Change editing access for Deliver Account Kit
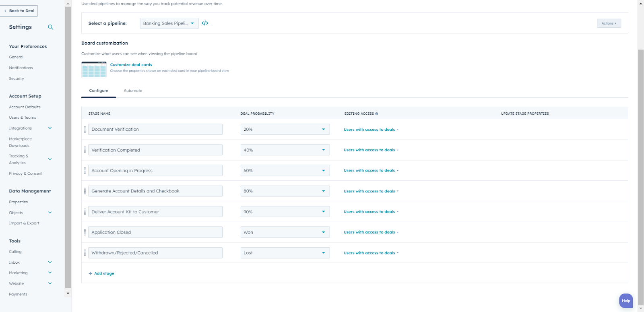The height and width of the screenshot is (312, 644). click(371, 211)
